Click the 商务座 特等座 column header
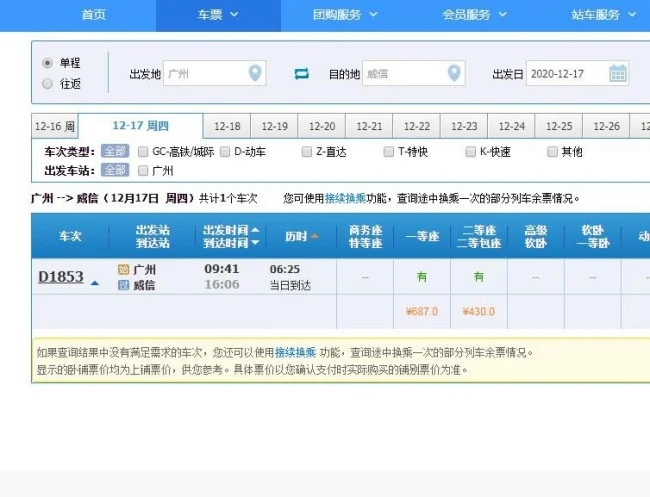650x497 pixels. (365, 236)
